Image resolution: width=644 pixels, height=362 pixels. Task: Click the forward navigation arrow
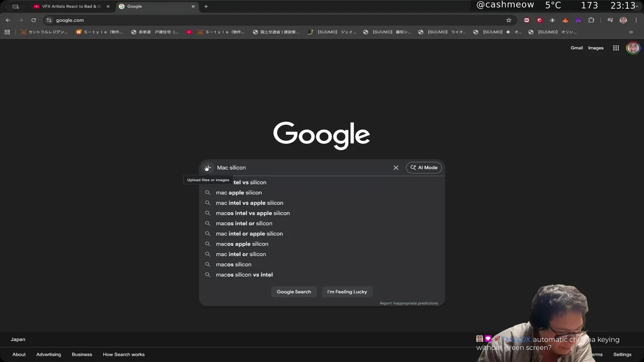(21, 20)
